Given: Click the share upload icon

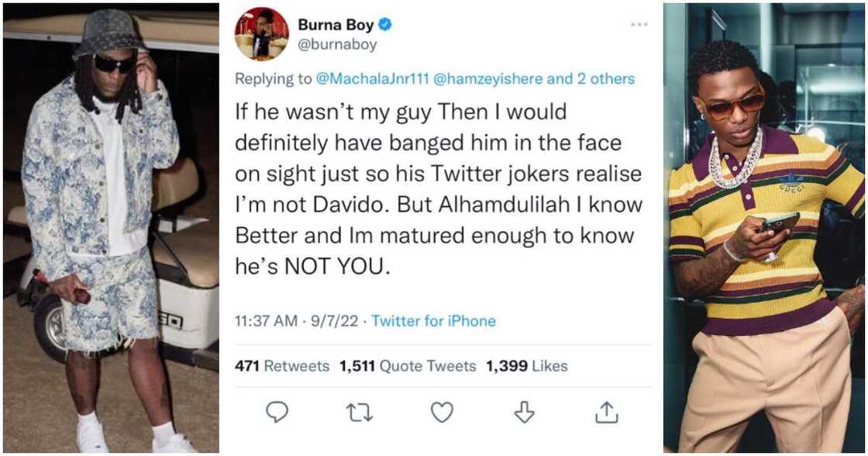Looking at the screenshot, I should click(x=607, y=412).
